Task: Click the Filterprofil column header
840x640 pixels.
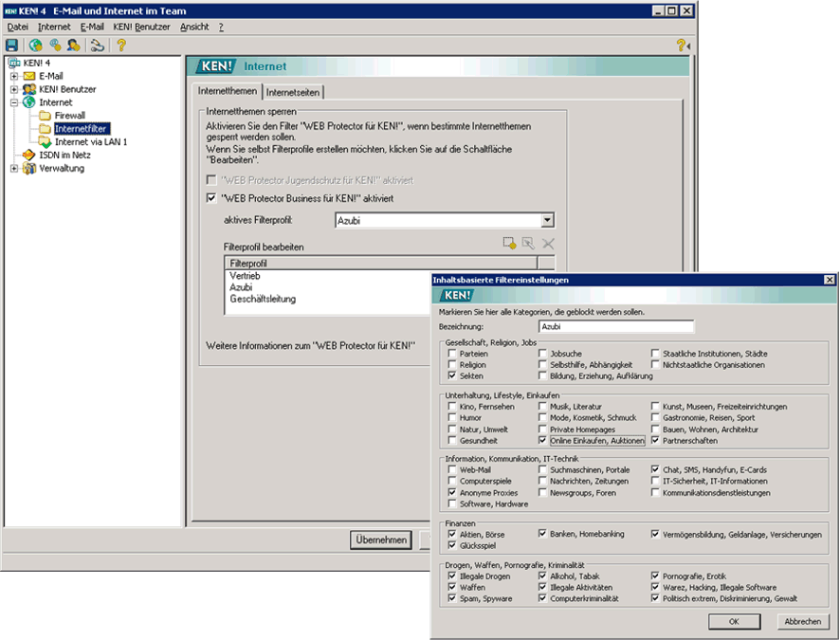Action: tap(381, 263)
